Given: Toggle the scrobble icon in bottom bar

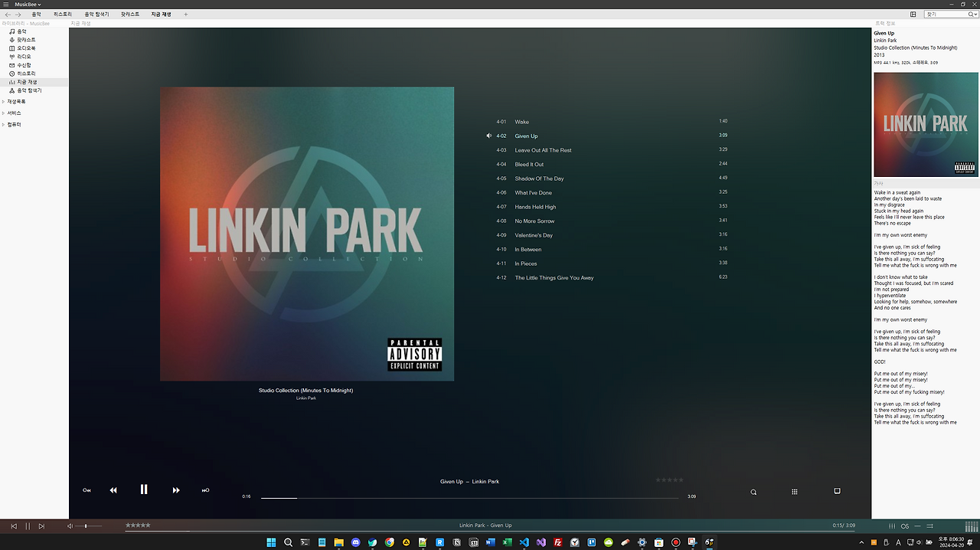Looking at the screenshot, I should pos(905,526).
